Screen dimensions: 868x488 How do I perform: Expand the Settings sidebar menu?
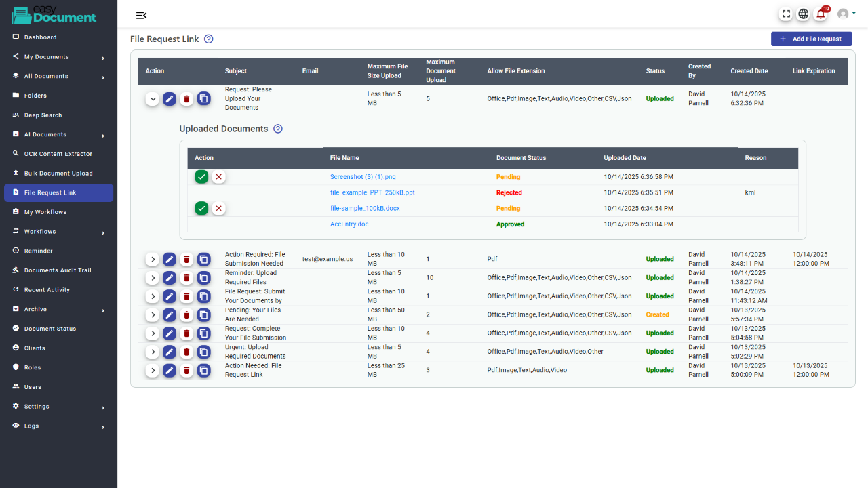tap(58, 407)
